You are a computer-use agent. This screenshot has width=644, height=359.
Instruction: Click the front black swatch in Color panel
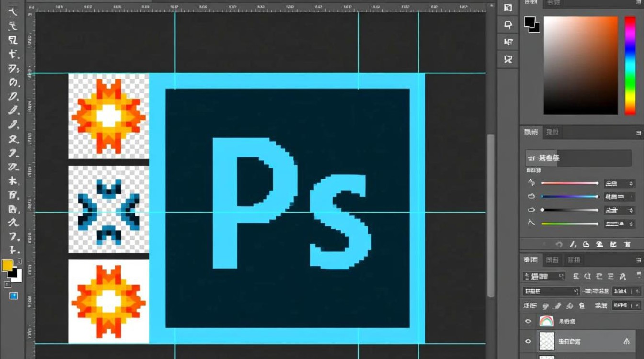point(529,22)
